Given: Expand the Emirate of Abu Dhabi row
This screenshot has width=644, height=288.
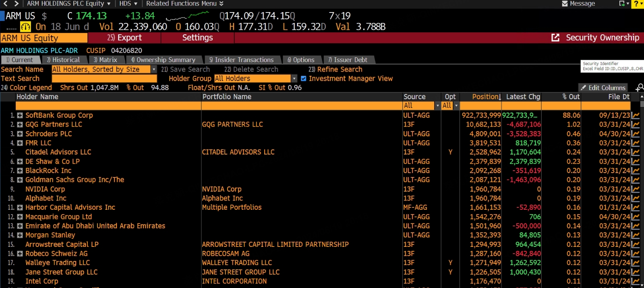Looking at the screenshot, I should coord(20,226).
